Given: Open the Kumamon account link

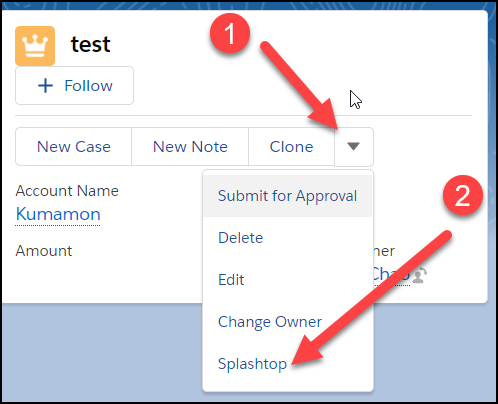Looking at the screenshot, I should coord(58,214).
